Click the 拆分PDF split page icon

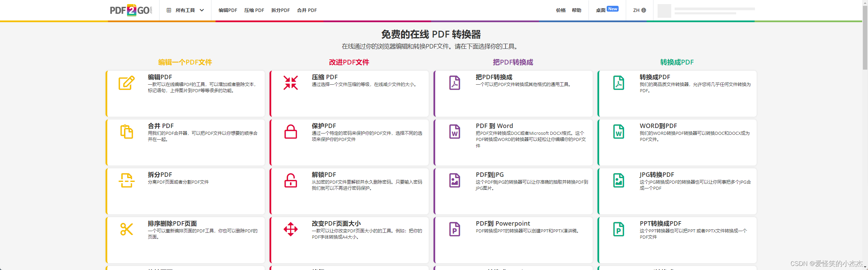pos(127,181)
